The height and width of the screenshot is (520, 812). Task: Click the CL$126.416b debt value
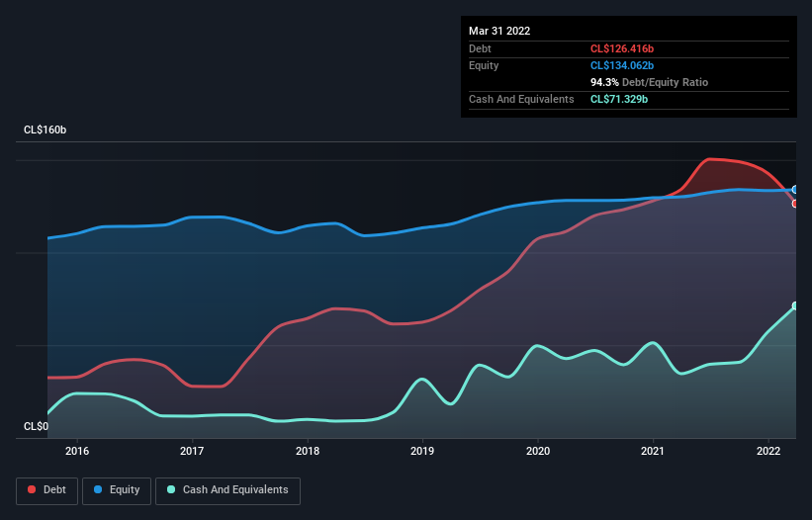click(x=622, y=48)
